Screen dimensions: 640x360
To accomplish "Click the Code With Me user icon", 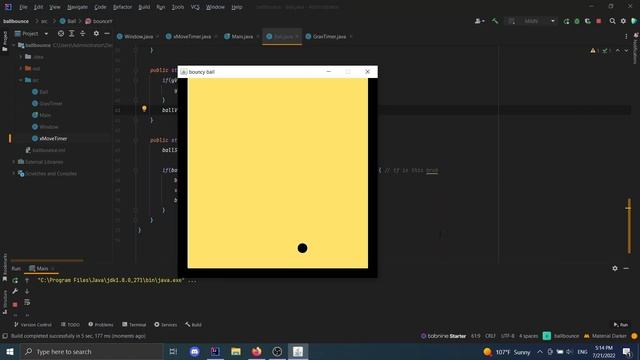I will [477, 21].
